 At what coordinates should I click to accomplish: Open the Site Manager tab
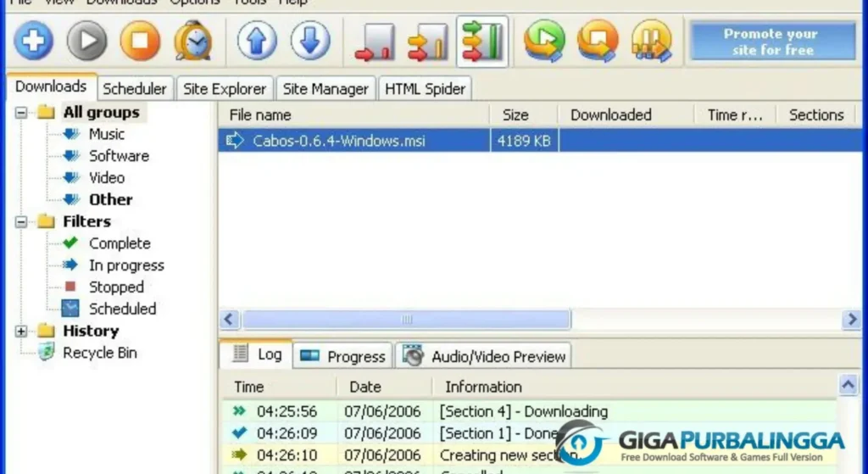pyautogui.click(x=325, y=88)
